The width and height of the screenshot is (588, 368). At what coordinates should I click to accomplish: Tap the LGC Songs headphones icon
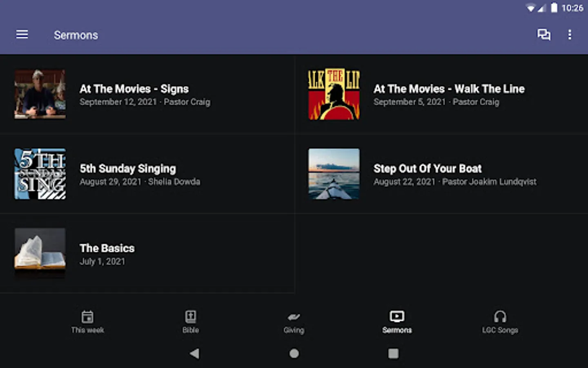coord(500,317)
